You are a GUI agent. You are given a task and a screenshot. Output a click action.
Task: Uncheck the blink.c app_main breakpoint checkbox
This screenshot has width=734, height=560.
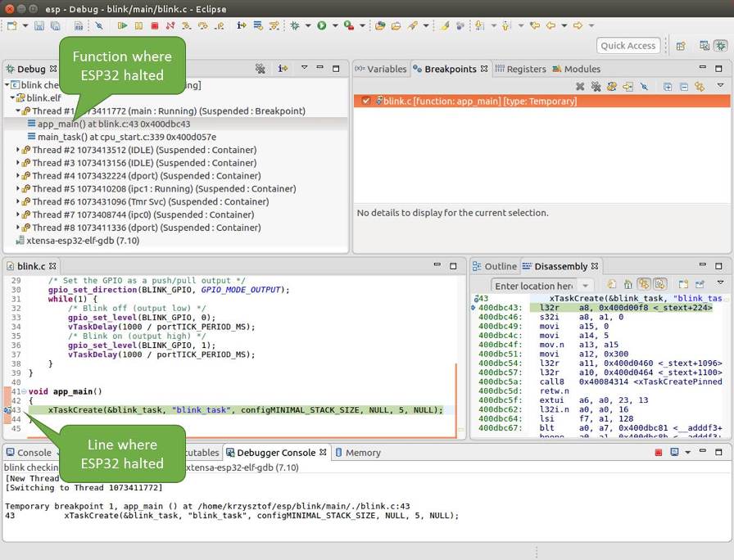pos(365,101)
